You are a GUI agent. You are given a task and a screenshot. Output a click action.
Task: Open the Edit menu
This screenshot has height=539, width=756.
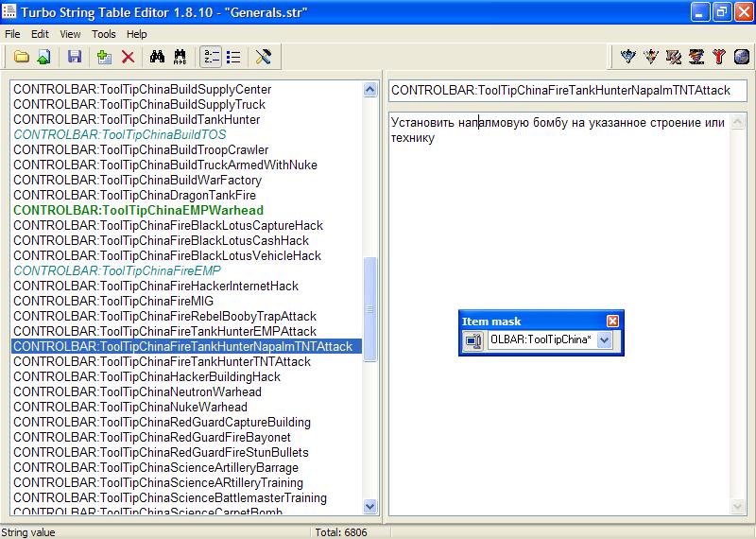(x=40, y=34)
